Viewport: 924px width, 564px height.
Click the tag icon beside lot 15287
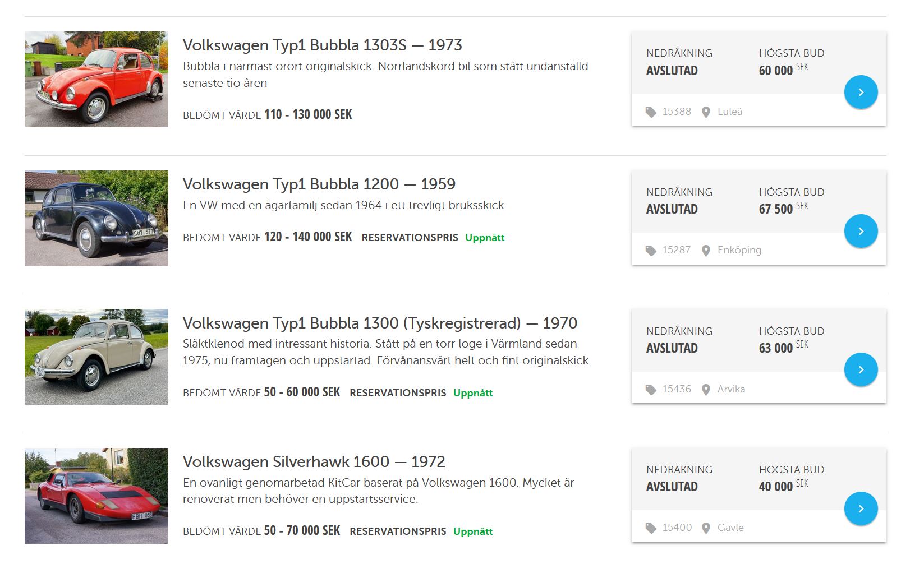point(651,251)
